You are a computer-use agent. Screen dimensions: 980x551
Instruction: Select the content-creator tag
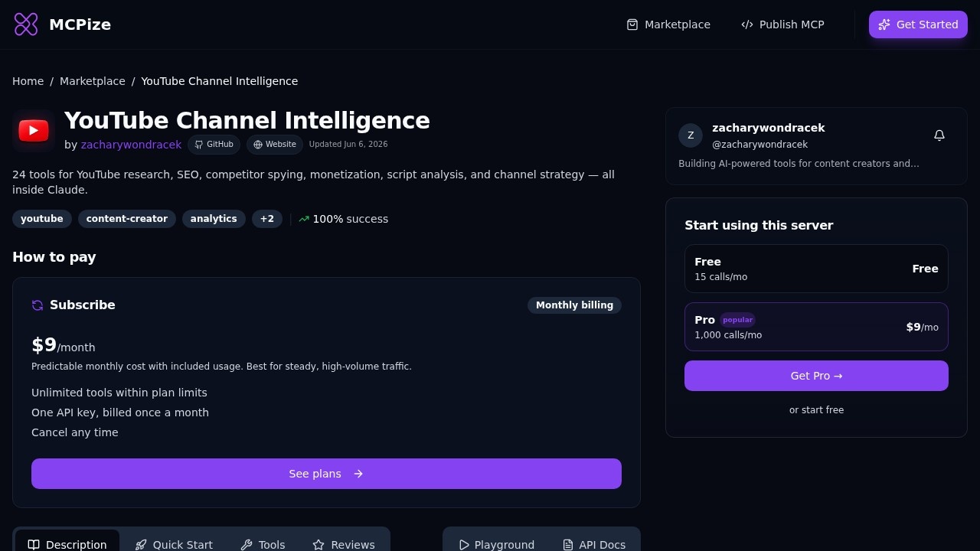pyautogui.click(x=127, y=219)
